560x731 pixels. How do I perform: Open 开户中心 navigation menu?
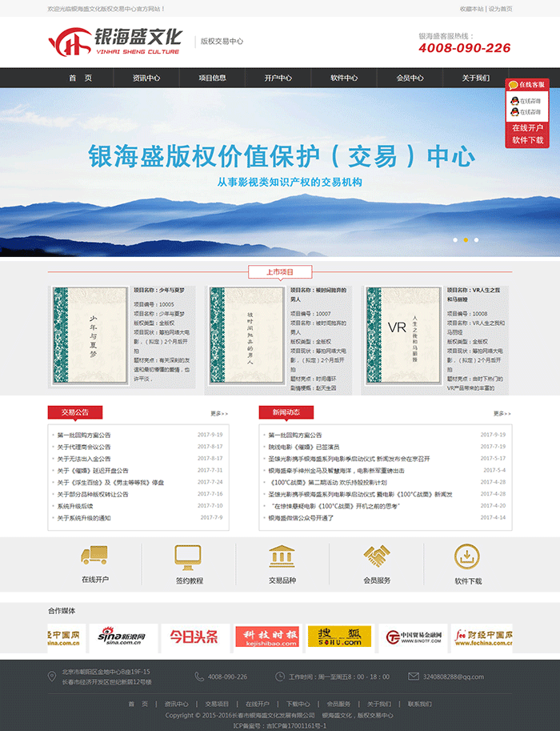(x=278, y=78)
